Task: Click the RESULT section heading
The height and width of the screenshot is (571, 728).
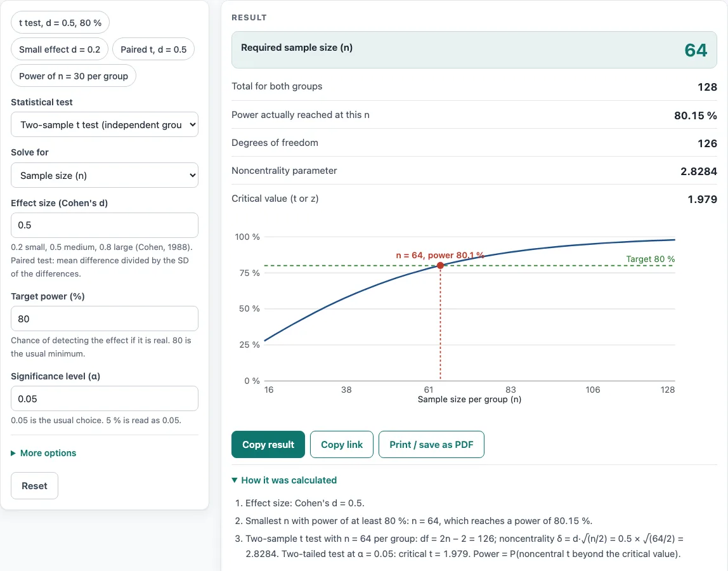Action: (249, 18)
